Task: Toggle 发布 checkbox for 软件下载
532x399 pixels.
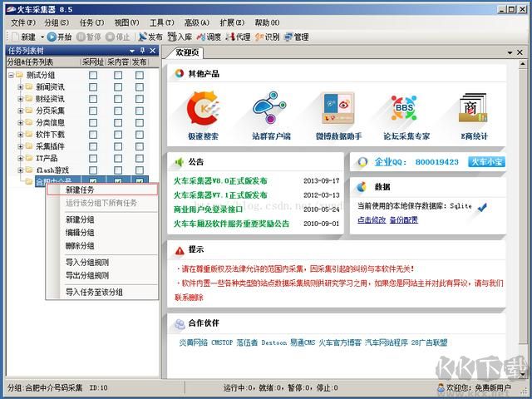Action: [x=140, y=135]
